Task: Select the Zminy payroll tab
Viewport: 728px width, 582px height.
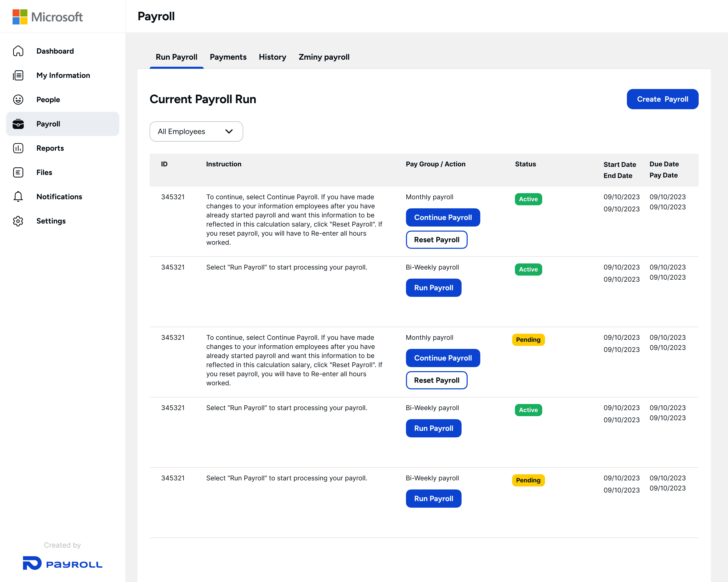Action: coord(324,57)
